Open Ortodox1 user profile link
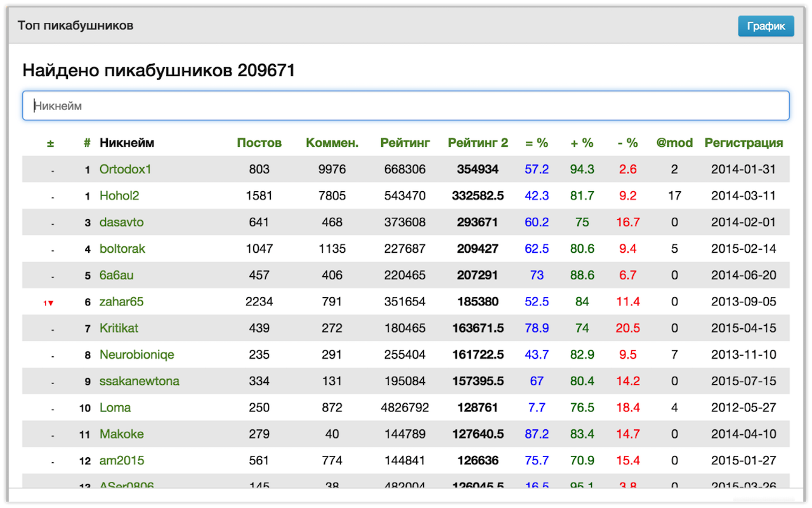 [x=125, y=170]
